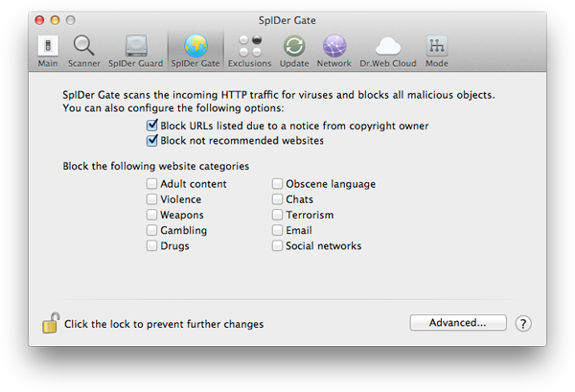The image size is (575, 392).
Task: Click the help question mark button
Action: 523,324
